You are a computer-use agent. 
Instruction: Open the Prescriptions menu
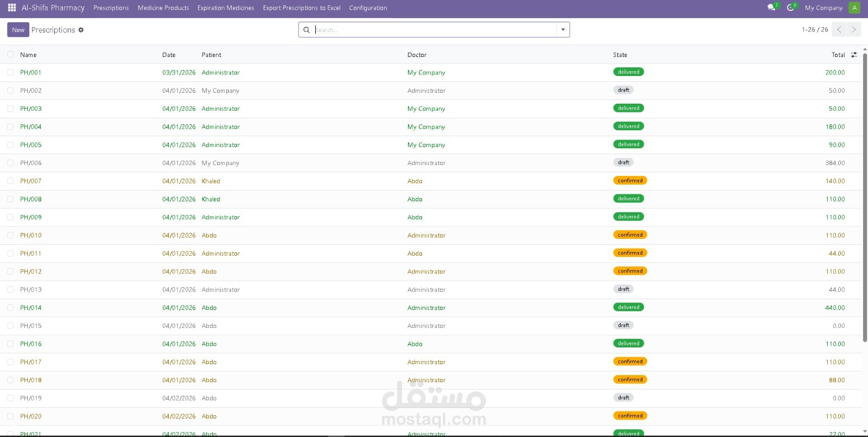tap(111, 8)
